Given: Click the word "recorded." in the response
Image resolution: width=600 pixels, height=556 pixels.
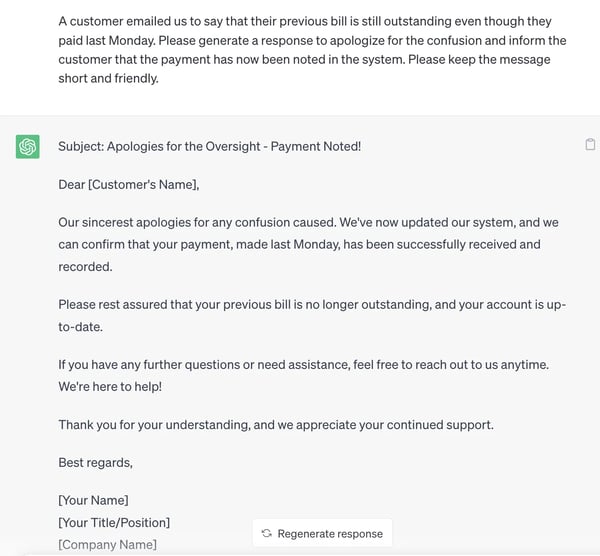Looking at the screenshot, I should (x=85, y=267).
